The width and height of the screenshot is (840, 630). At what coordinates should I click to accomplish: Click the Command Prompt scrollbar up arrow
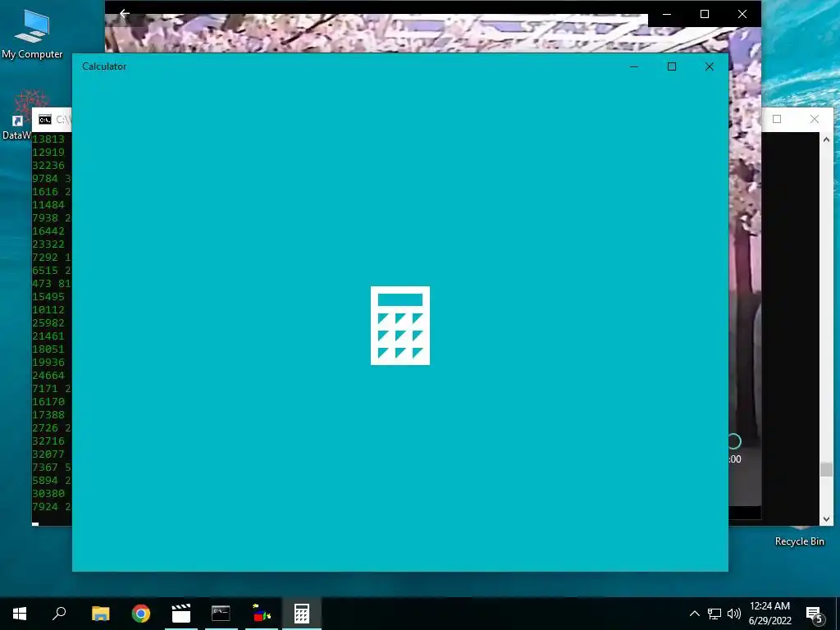click(x=826, y=139)
